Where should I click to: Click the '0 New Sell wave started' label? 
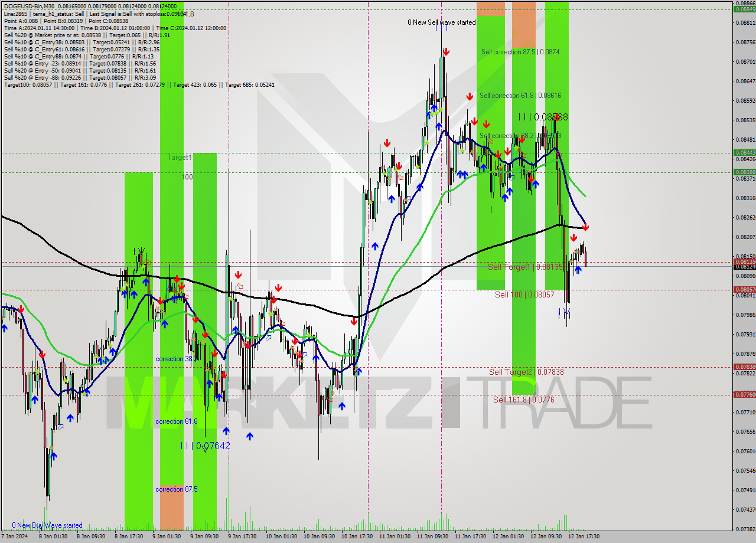click(x=442, y=22)
